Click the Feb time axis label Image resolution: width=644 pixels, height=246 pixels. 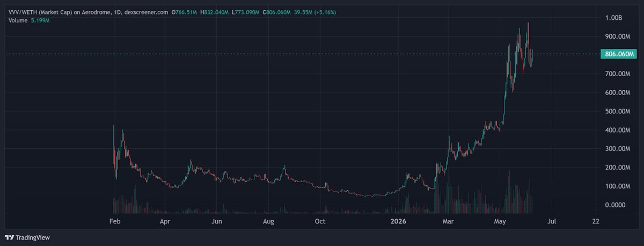click(114, 221)
